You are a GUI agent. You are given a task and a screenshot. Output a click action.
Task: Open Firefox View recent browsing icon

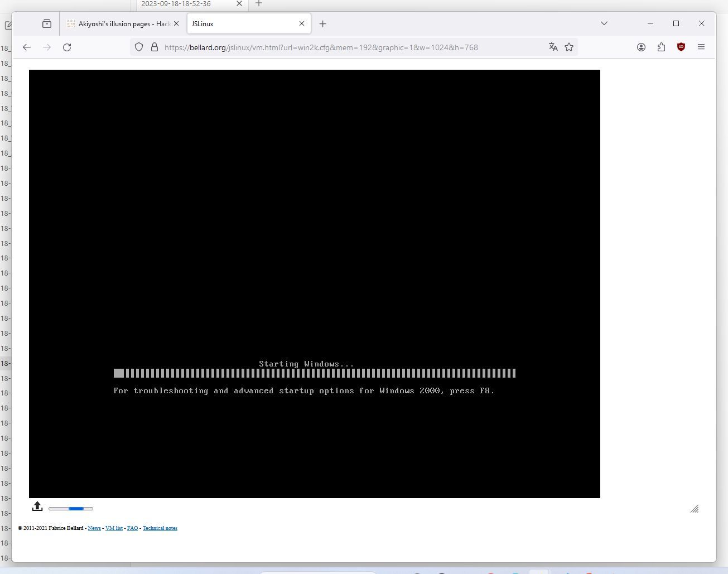47,23
